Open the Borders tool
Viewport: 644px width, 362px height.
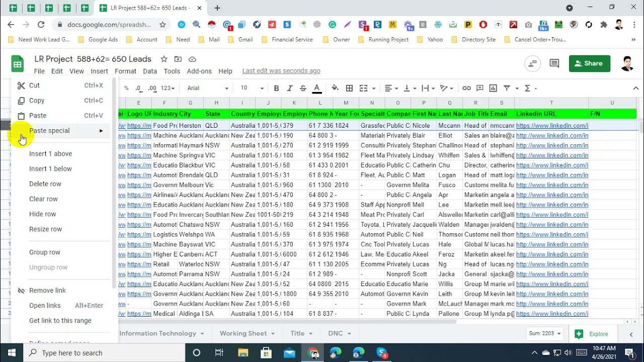click(x=349, y=88)
